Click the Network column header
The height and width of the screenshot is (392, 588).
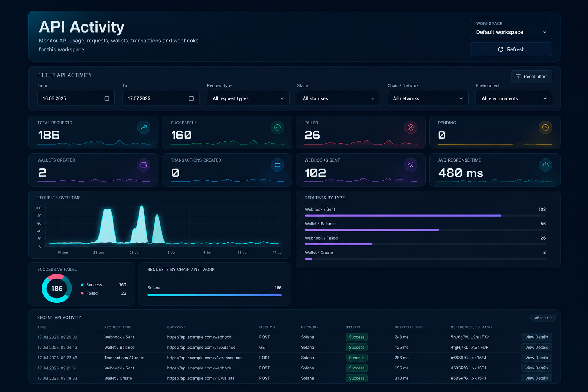tap(310, 327)
